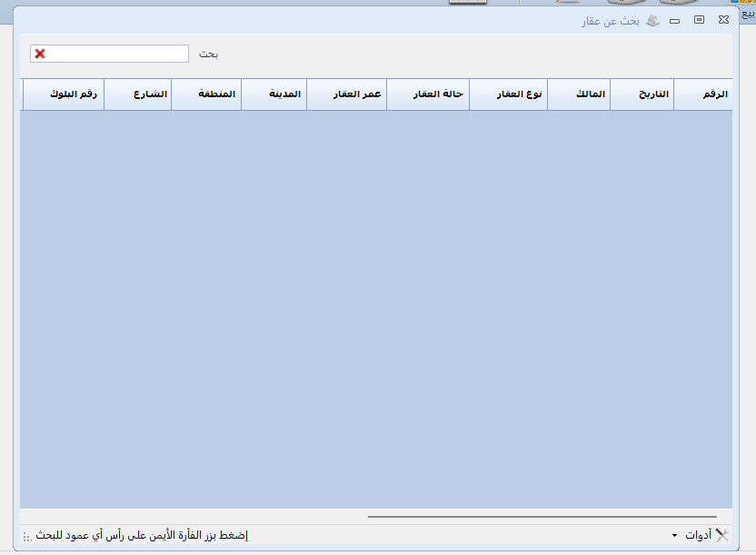Click the status hint about right-clicking column headers
Screen dimensions: 756x555
pyautogui.click(x=142, y=535)
